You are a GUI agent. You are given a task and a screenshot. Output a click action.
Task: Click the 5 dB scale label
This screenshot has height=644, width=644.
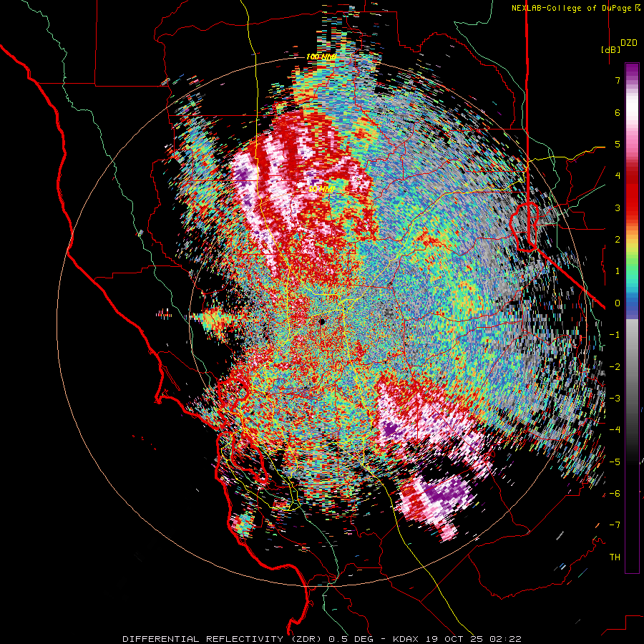click(618, 144)
